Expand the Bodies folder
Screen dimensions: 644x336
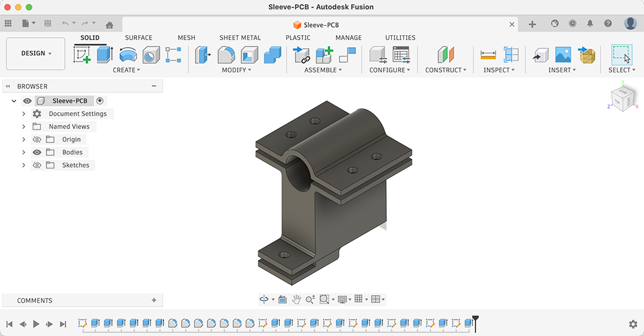[23, 152]
